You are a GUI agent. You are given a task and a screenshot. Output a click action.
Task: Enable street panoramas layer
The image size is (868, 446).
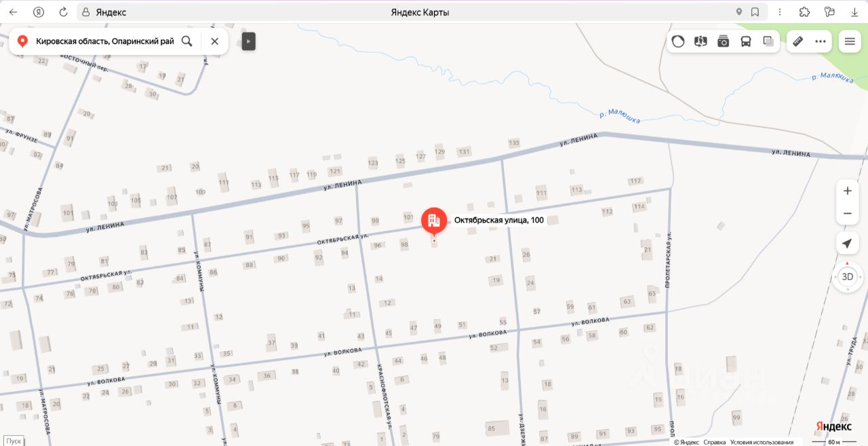(701, 41)
